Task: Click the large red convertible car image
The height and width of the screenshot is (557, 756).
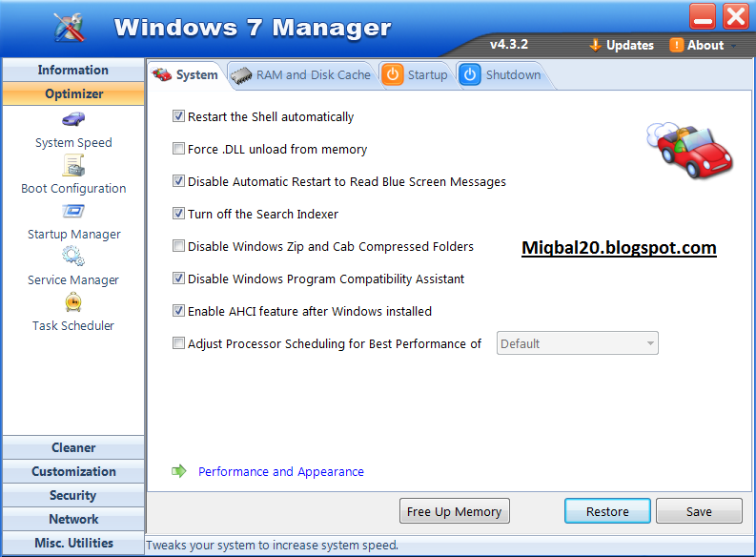Action: coord(690,150)
